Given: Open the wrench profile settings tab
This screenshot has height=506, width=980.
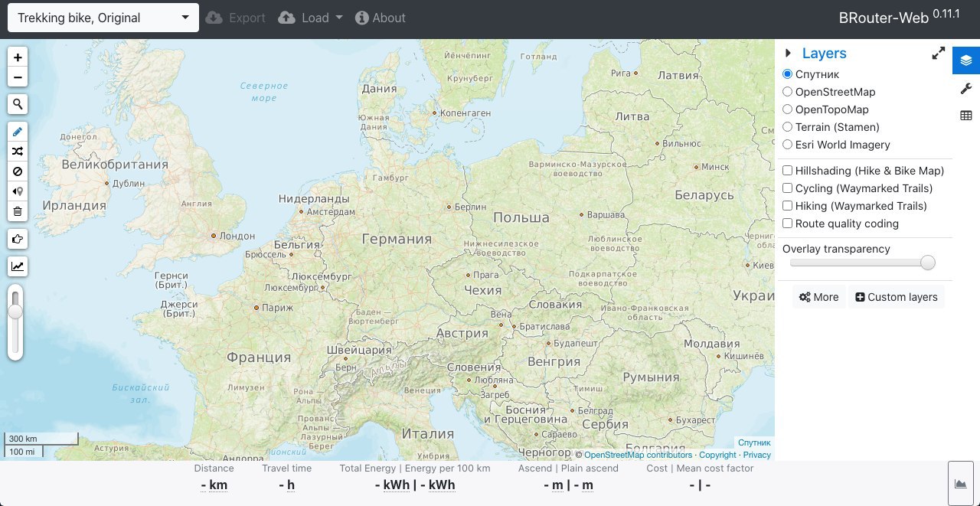Looking at the screenshot, I should pos(966,89).
